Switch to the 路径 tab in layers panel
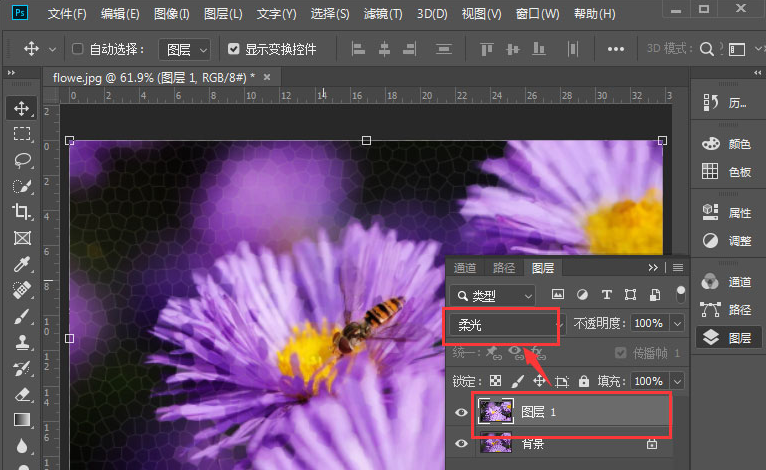 tap(504, 268)
